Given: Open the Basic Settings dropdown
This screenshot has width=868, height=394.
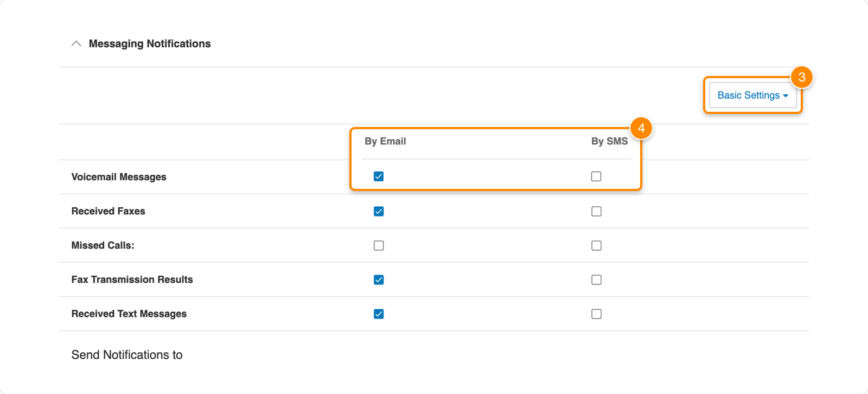Looking at the screenshot, I should click(752, 95).
